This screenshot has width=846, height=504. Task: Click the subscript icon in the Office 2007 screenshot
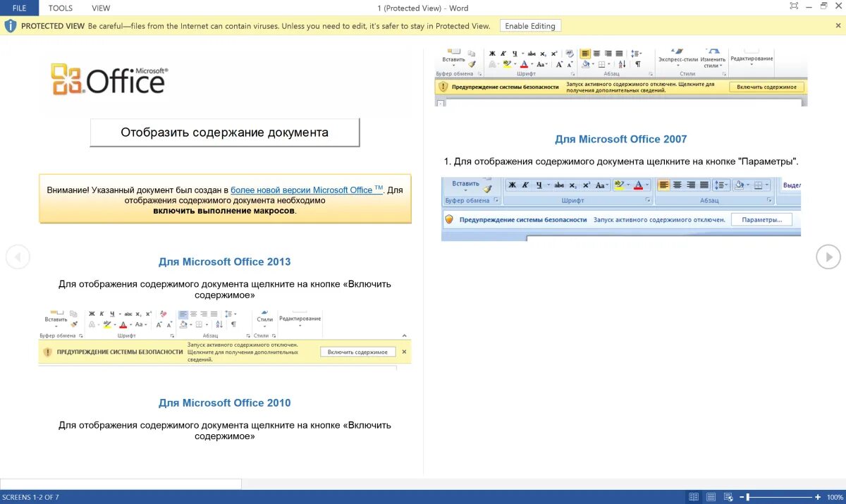[573, 185]
